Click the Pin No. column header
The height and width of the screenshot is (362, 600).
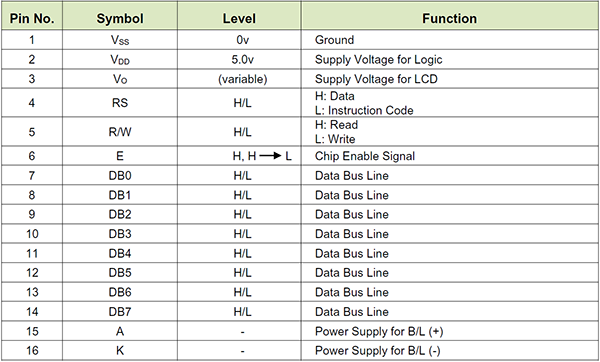click(x=32, y=18)
